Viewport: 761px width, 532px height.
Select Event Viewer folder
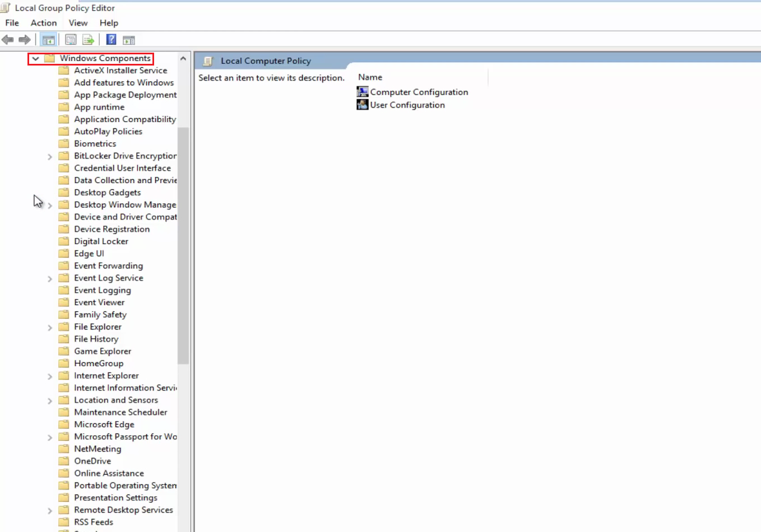(99, 302)
